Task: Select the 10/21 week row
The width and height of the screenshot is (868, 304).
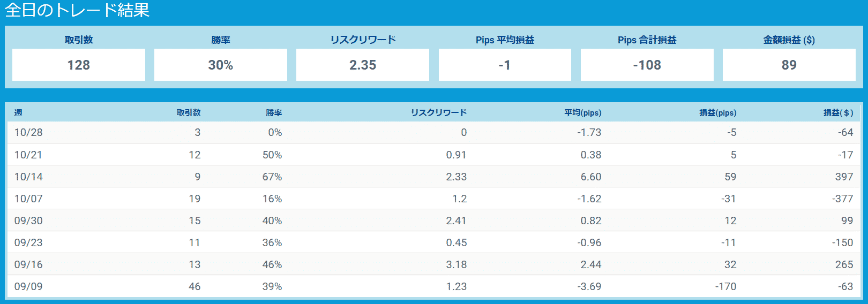Action: [x=433, y=155]
